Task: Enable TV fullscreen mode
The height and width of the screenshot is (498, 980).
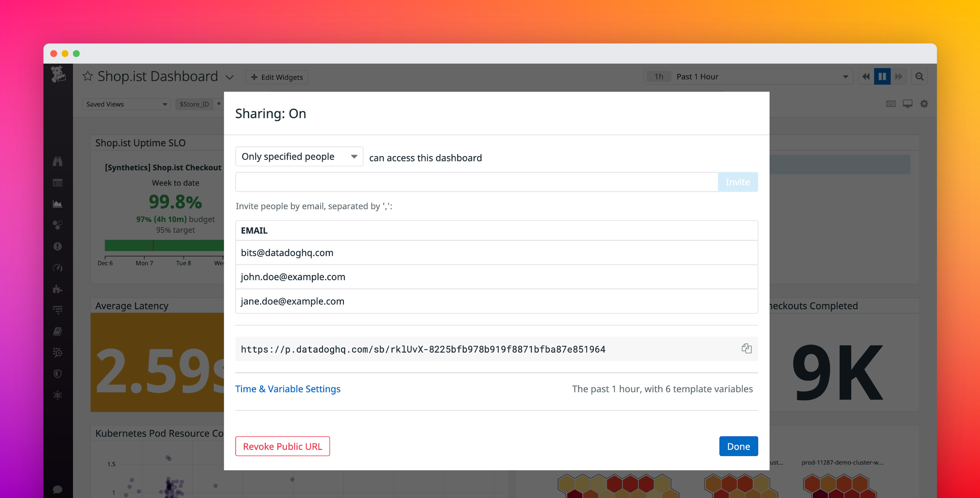Action: tap(907, 103)
